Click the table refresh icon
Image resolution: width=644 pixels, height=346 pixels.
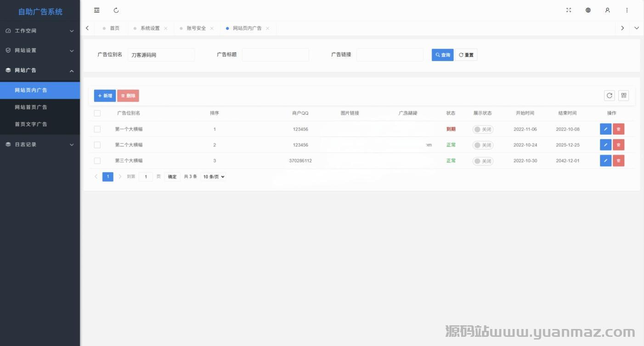click(609, 96)
